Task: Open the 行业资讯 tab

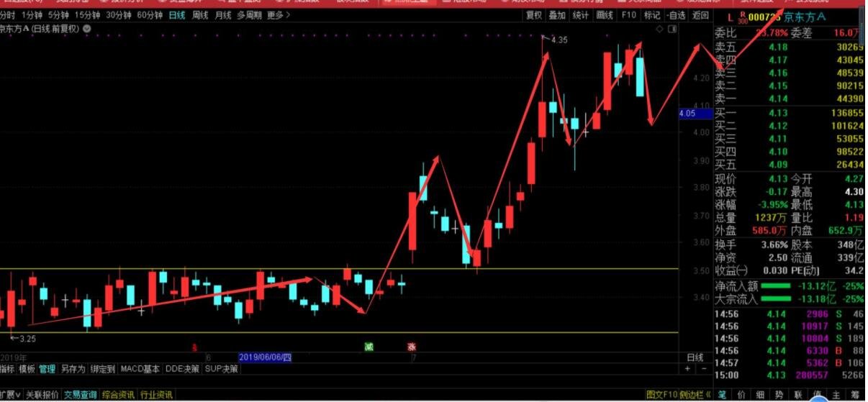Action: pyautogui.click(x=156, y=394)
